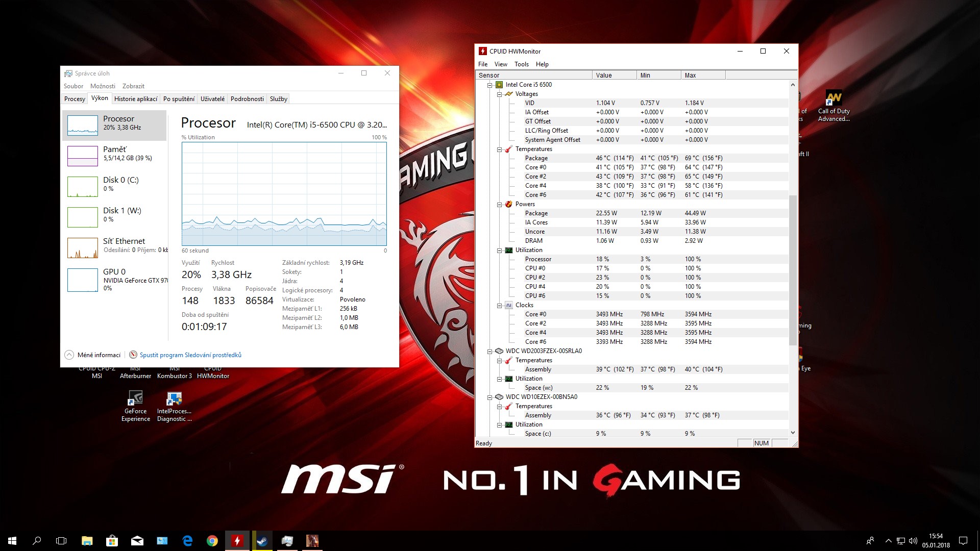Open Microsoft Store from taskbar

(x=112, y=541)
